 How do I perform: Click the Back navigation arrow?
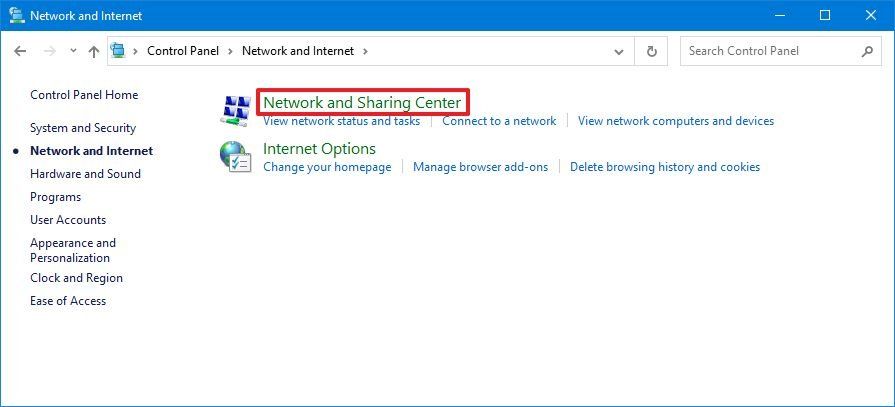tap(20, 51)
